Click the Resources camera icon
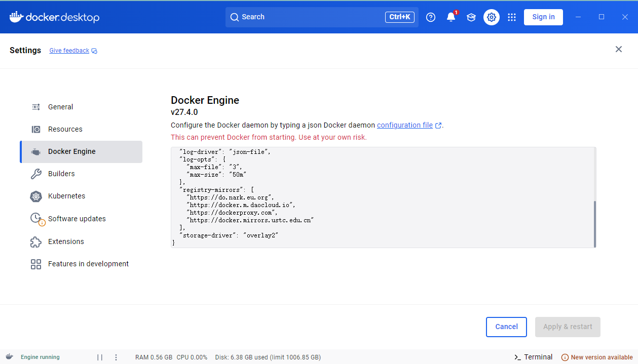 pos(36,129)
